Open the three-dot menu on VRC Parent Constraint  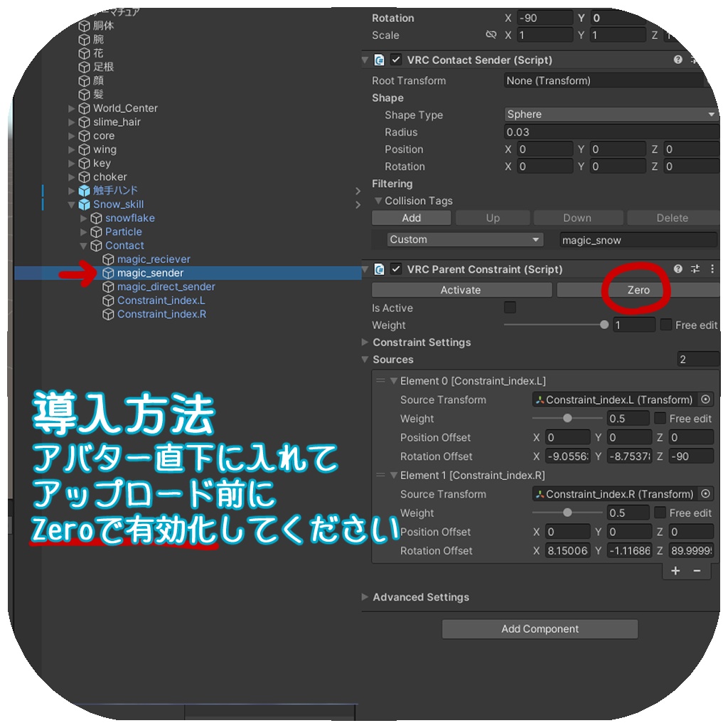(x=713, y=269)
